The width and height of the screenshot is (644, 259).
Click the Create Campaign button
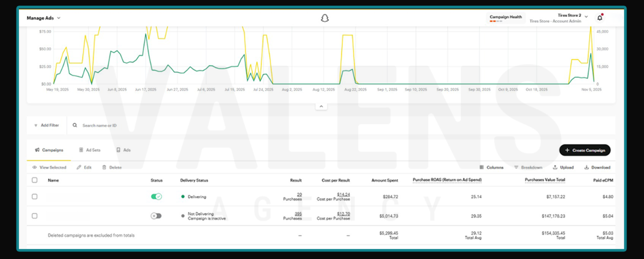pos(585,150)
